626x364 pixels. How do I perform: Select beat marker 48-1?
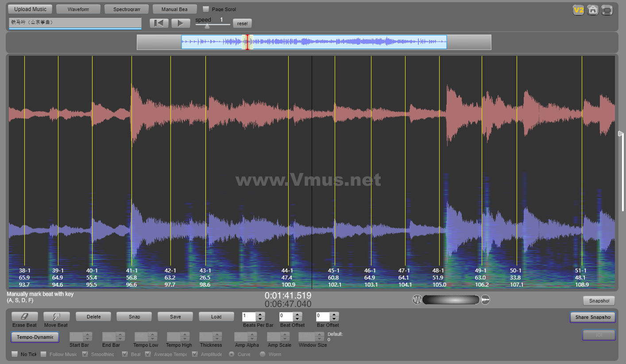438,270
